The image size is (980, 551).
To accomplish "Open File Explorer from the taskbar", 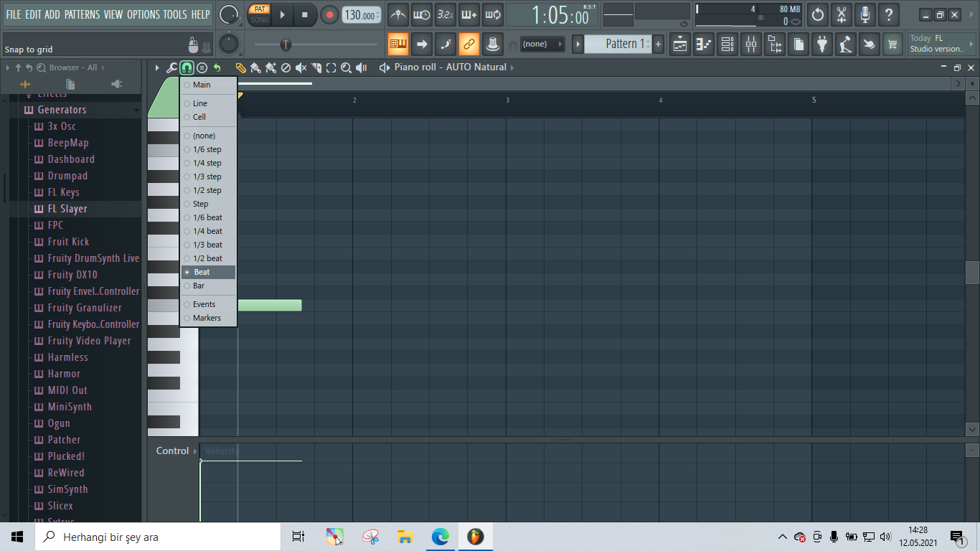I will (x=405, y=537).
